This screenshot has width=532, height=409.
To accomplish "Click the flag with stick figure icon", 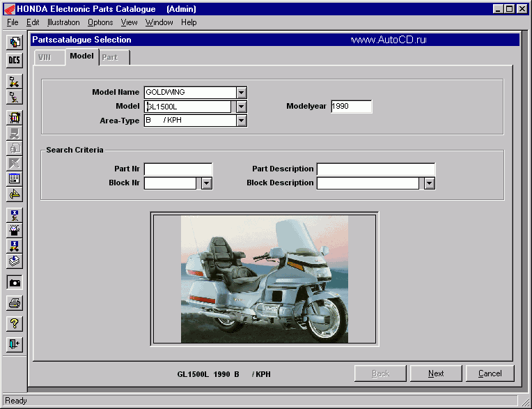I will [x=15, y=98].
